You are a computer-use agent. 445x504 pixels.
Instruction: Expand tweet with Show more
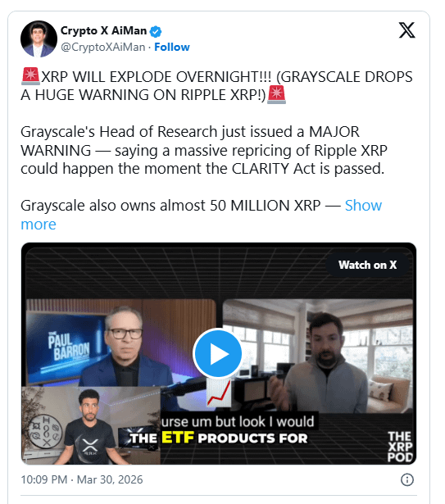tap(202, 215)
